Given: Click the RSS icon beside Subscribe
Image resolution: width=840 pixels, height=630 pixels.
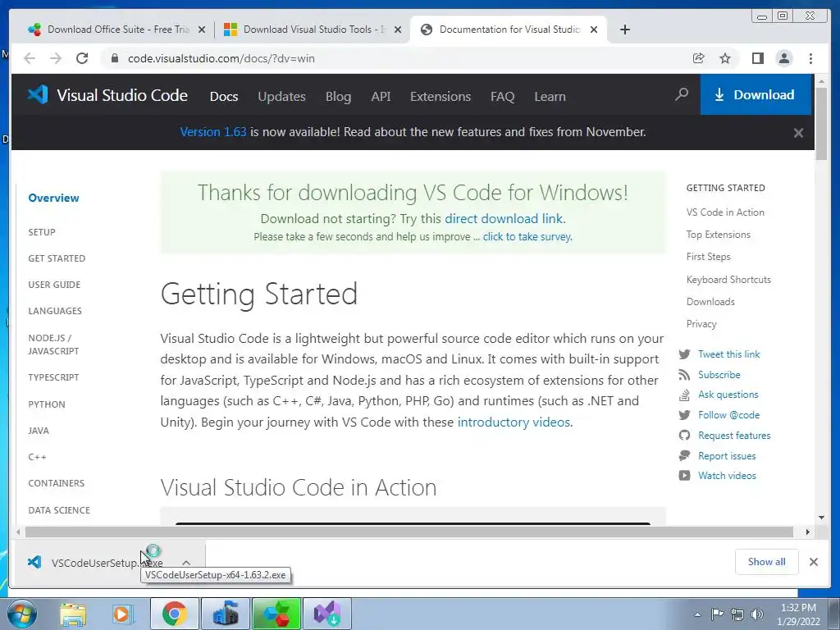Looking at the screenshot, I should tap(684, 374).
